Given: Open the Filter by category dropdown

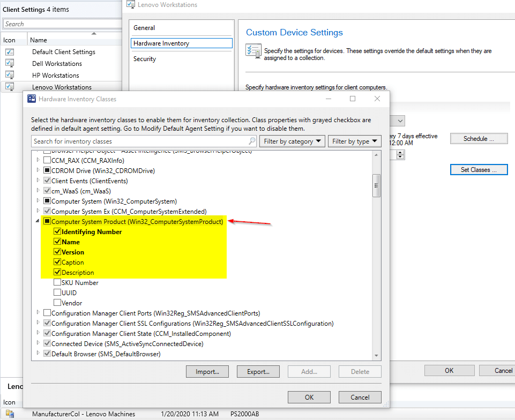Looking at the screenshot, I should click(x=292, y=141).
